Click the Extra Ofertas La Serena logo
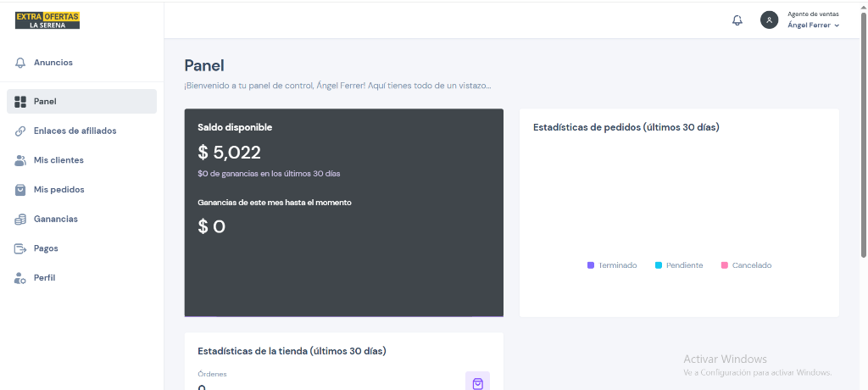This screenshot has height=390, width=868. [x=47, y=20]
